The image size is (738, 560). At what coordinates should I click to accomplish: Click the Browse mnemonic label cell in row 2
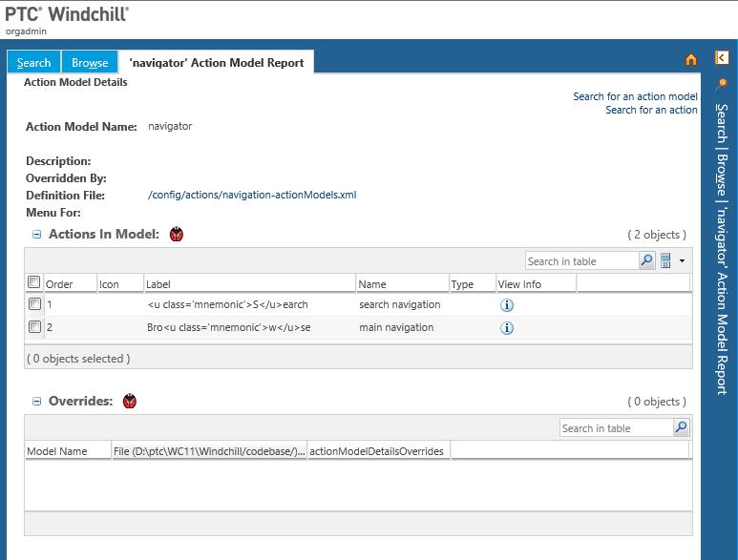[x=229, y=327]
